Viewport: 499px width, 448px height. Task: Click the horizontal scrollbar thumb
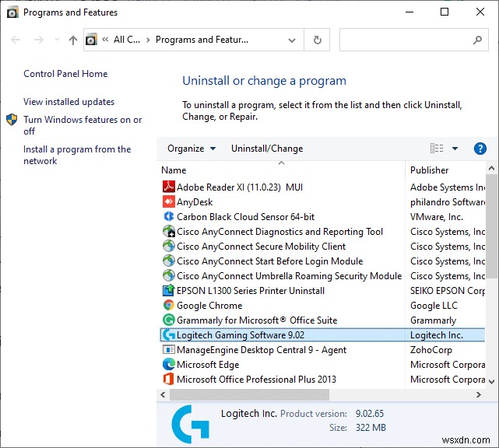pyautogui.click(x=249, y=394)
